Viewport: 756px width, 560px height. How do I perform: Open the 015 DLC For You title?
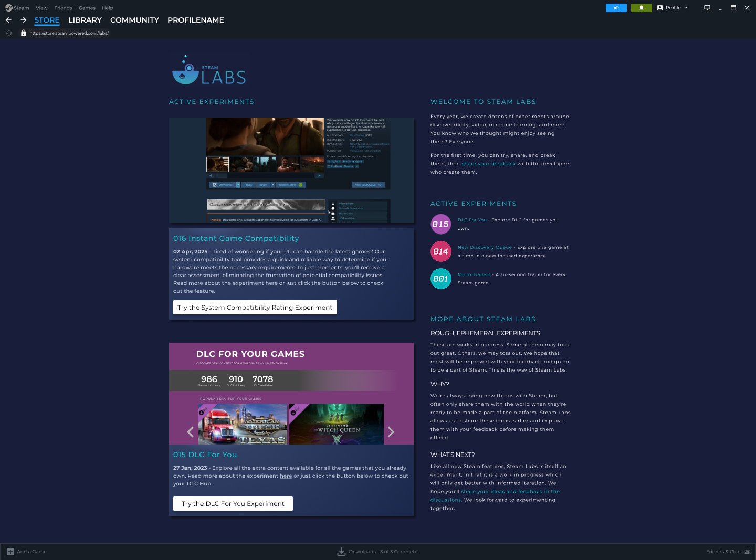point(205,455)
